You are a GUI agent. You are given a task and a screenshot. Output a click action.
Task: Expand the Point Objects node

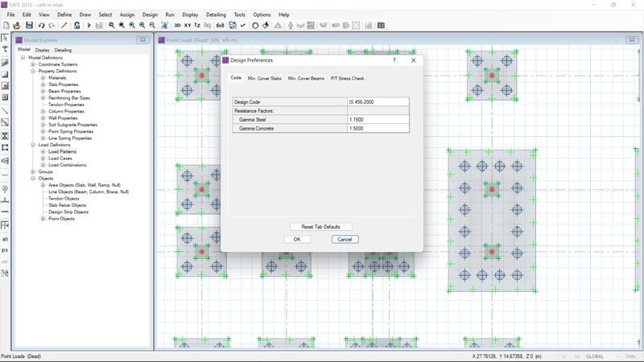coord(43,219)
